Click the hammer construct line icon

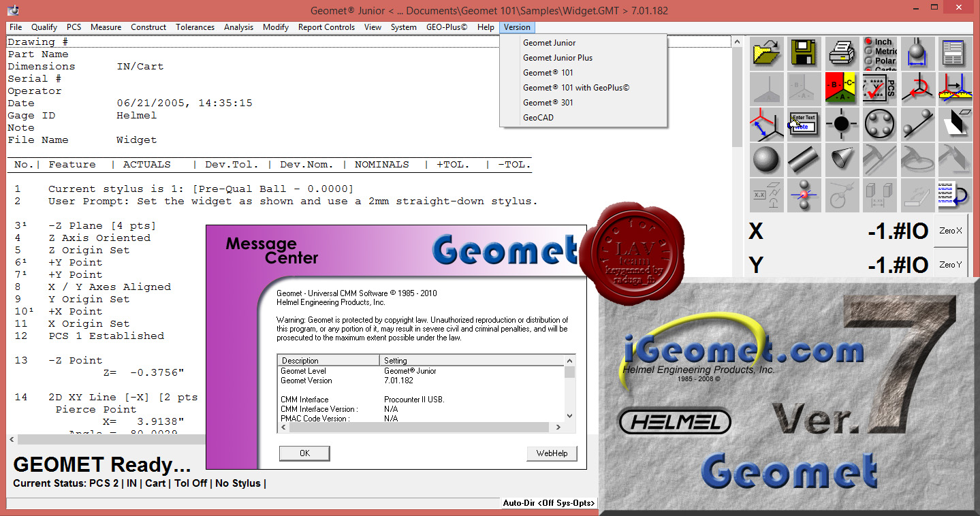coord(879,159)
